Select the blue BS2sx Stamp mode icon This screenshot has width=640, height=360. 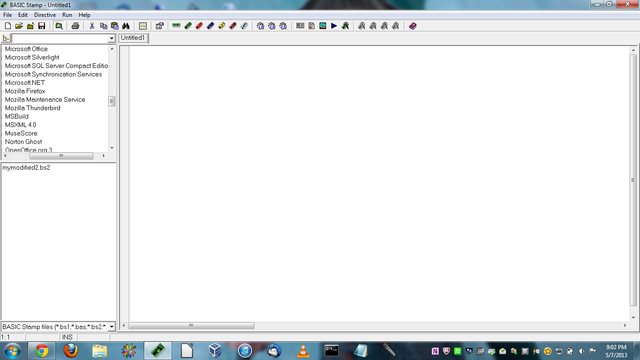[x=210, y=26]
